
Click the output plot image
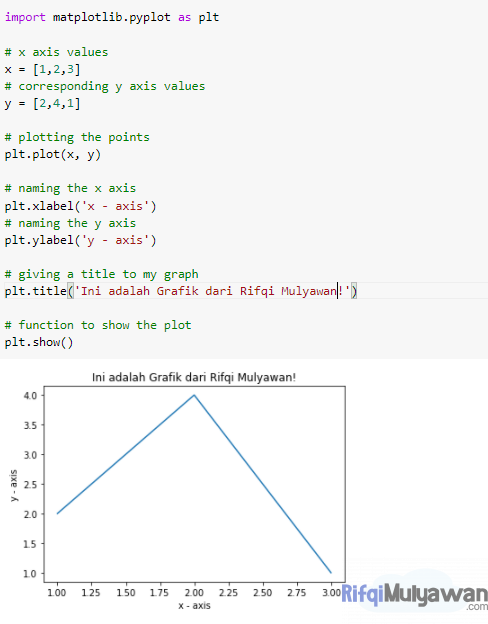[179, 491]
